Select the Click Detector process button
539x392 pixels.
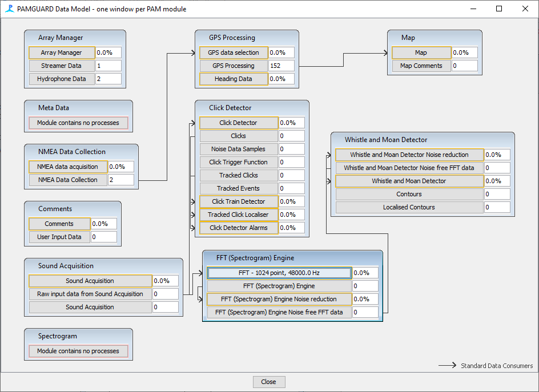(x=239, y=123)
